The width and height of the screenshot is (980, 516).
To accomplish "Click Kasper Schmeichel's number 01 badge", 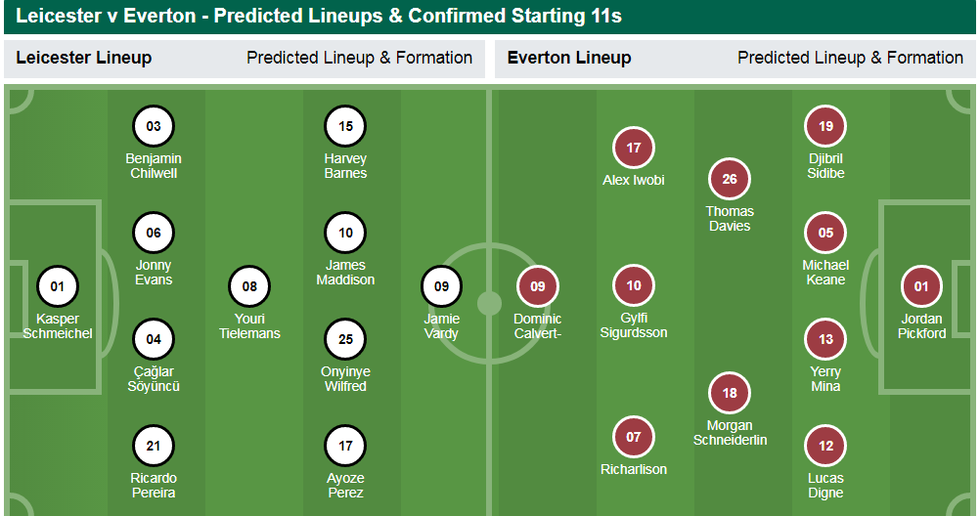I will click(57, 286).
